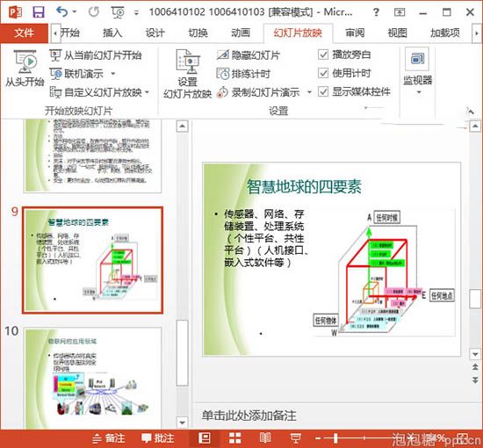Viewport: 483px width, 448px height.
Task: Click 单击此处添加备注 notes field
Action: (249, 415)
